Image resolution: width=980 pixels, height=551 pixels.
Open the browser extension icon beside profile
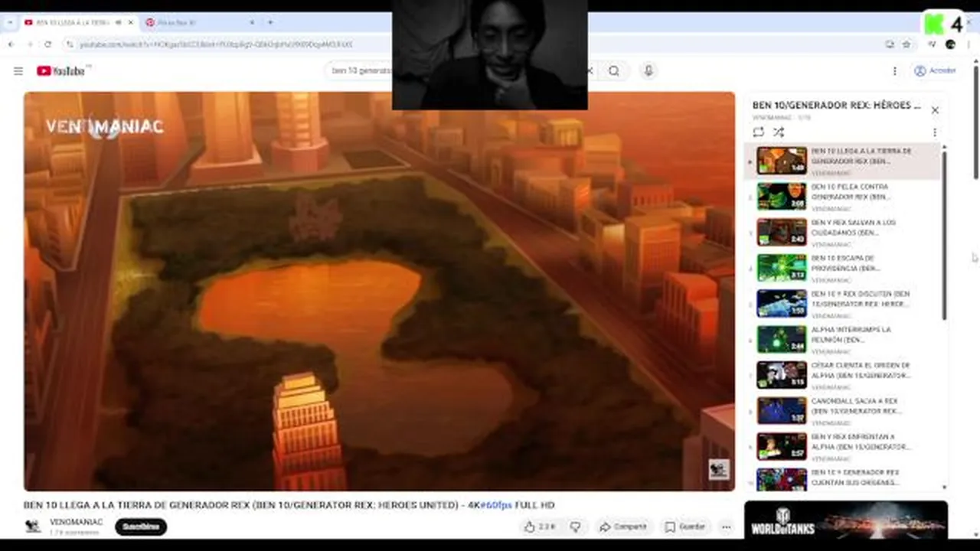[932, 44]
